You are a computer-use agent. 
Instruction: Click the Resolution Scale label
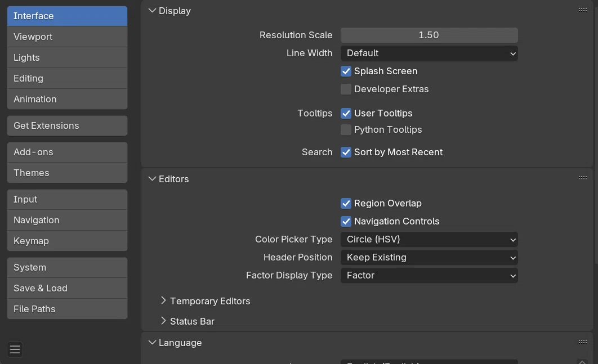[296, 35]
